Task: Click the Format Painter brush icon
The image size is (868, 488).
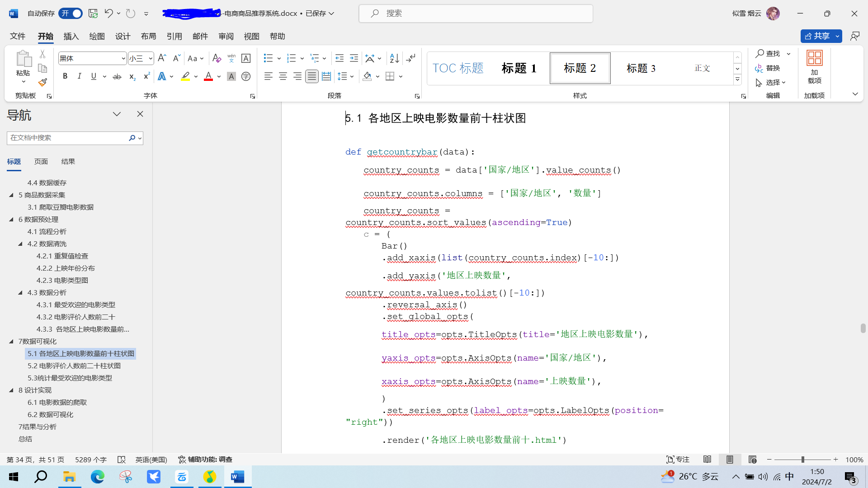Action: (42, 82)
